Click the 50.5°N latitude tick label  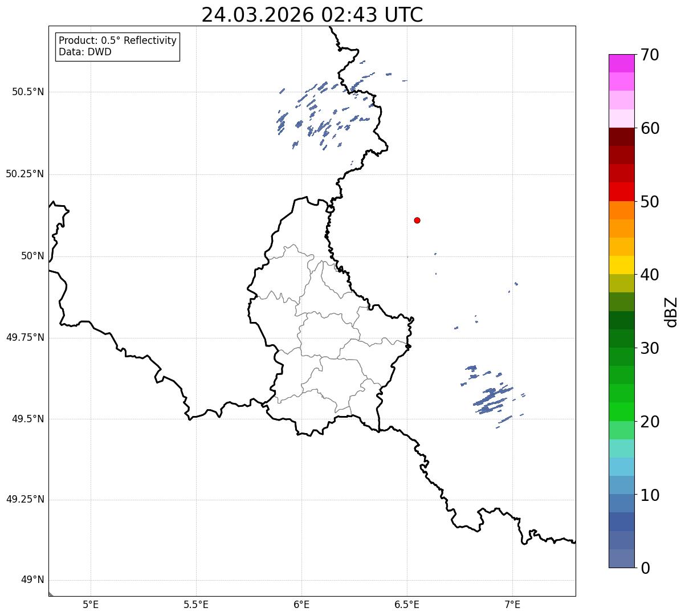[x=28, y=92]
